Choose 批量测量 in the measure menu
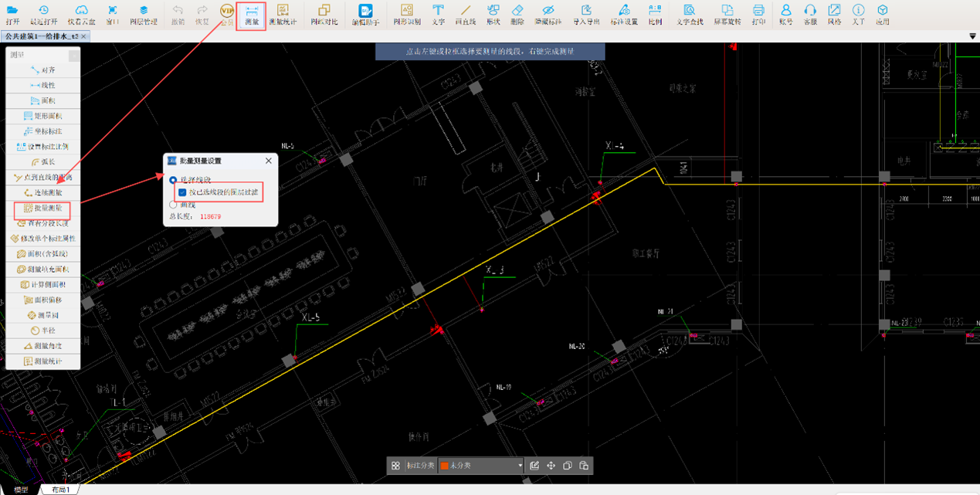 [x=42, y=209]
